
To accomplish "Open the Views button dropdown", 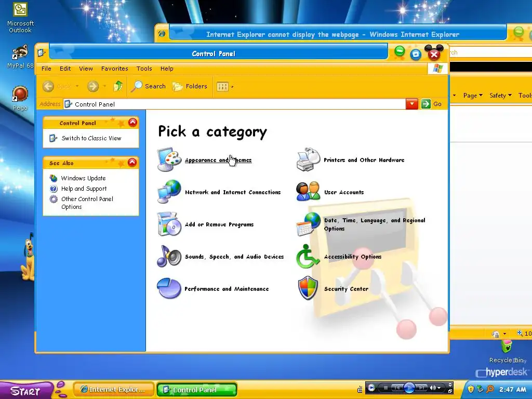I will pos(232,87).
